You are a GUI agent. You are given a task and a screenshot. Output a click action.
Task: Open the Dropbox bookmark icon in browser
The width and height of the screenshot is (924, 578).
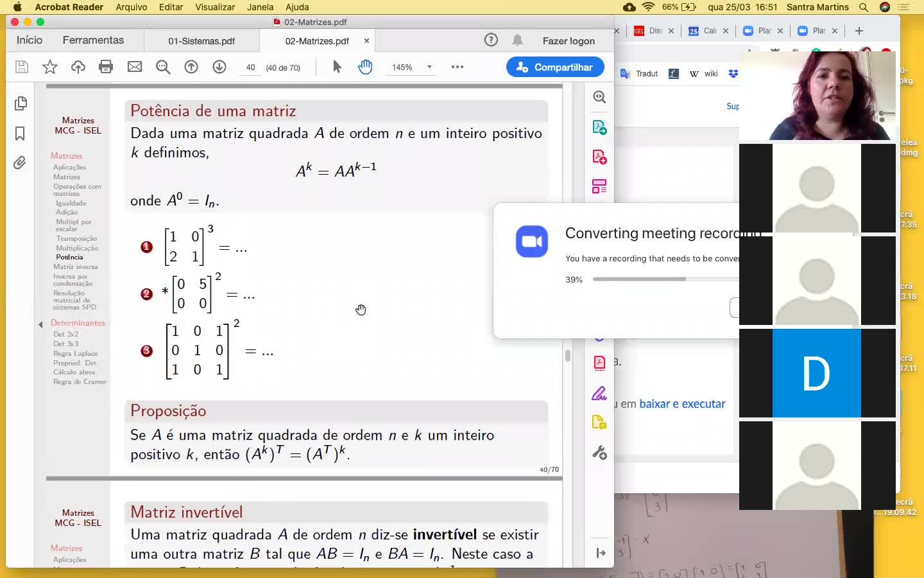pos(733,74)
